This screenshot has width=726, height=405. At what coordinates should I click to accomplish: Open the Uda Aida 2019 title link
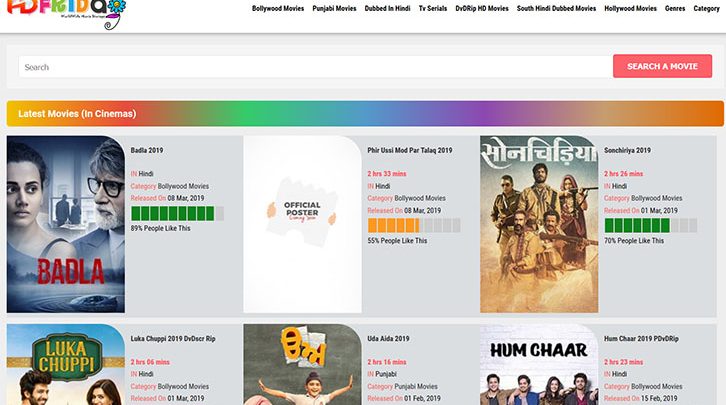388,339
